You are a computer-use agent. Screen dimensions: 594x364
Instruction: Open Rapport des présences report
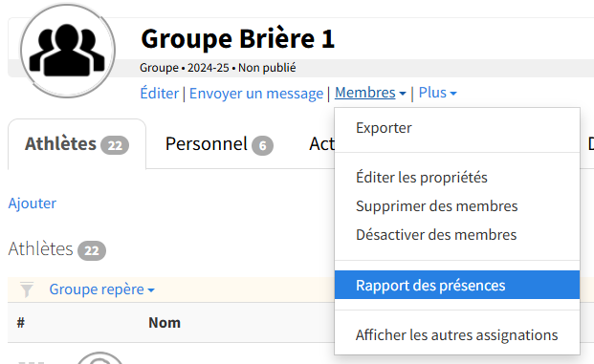[457, 285]
